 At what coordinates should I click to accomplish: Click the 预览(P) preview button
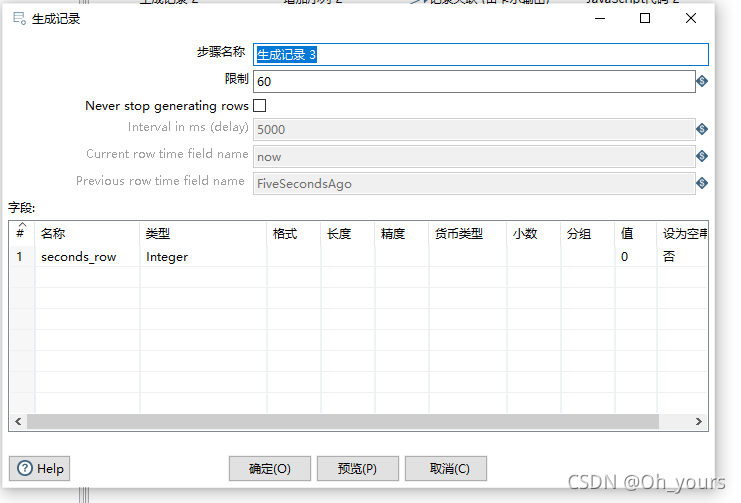click(x=358, y=468)
